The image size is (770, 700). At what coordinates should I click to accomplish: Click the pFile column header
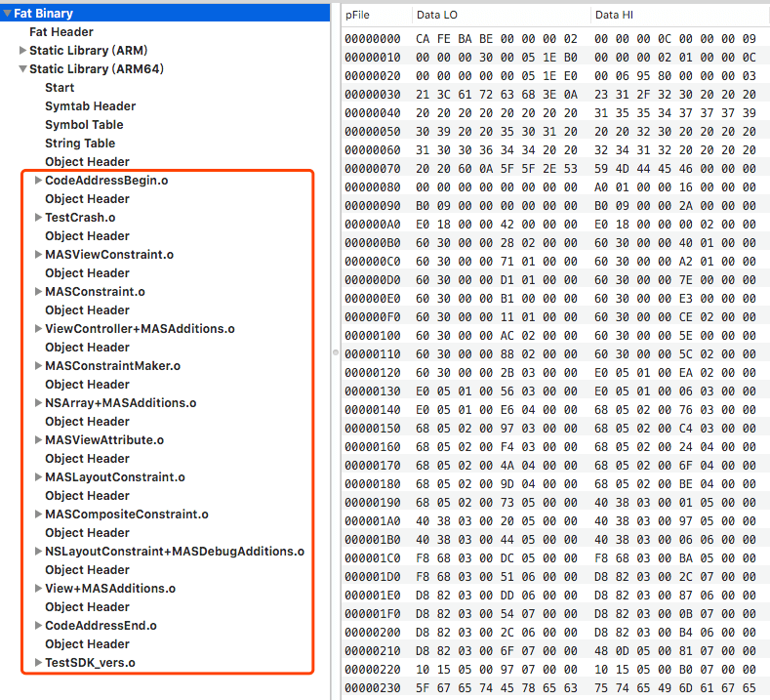[x=358, y=16]
